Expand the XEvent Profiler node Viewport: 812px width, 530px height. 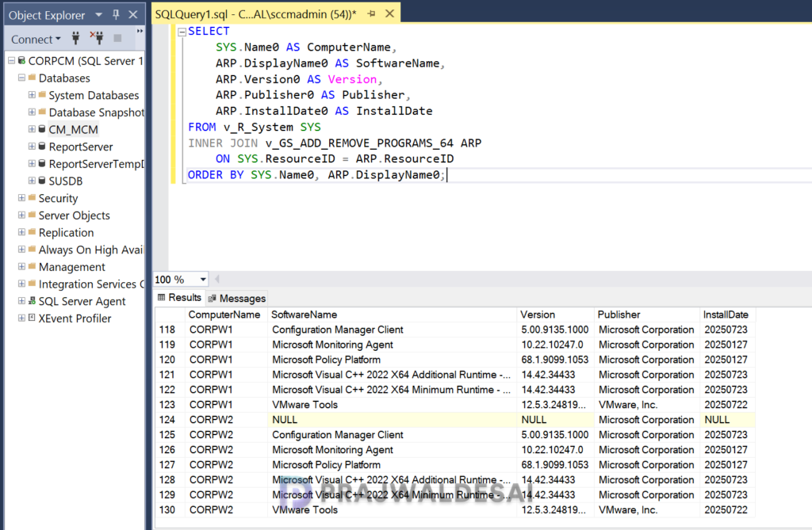pyautogui.click(x=21, y=318)
